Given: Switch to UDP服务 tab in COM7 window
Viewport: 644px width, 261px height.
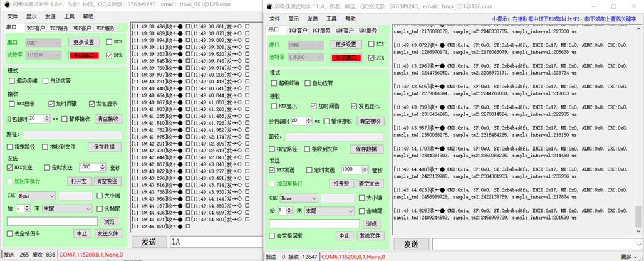Looking at the screenshot, I should point(105,28).
